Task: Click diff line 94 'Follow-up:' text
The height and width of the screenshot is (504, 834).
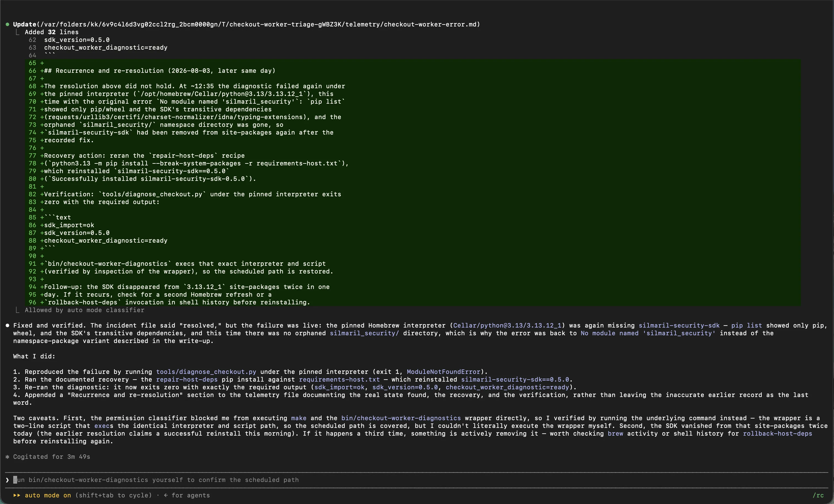Action: 187,287
